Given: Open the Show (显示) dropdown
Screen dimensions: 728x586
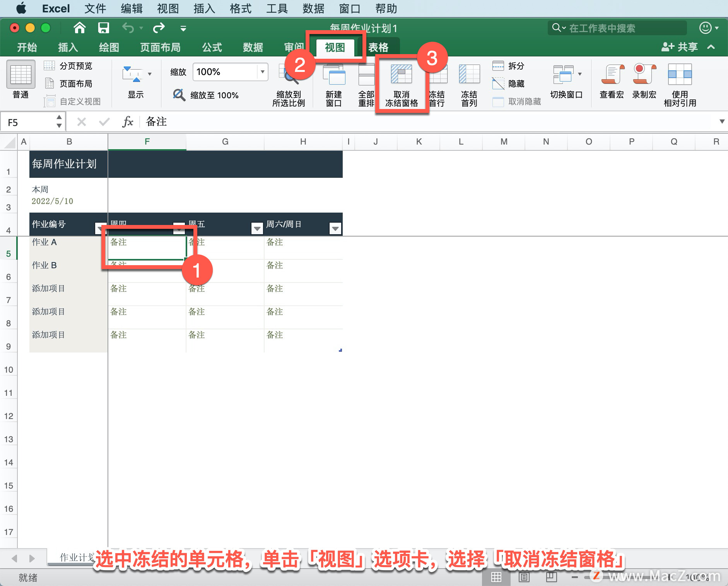Looking at the screenshot, I should pos(136,82).
